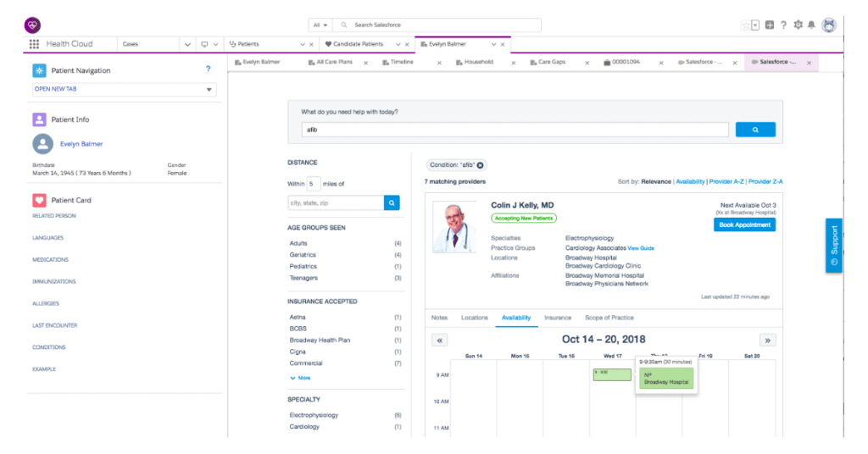Click the Help question mark in header

(783, 25)
